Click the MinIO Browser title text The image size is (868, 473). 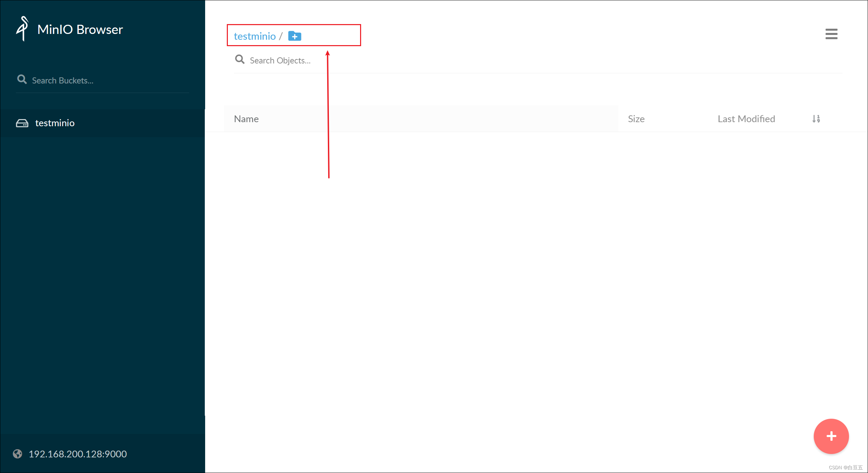80,30
